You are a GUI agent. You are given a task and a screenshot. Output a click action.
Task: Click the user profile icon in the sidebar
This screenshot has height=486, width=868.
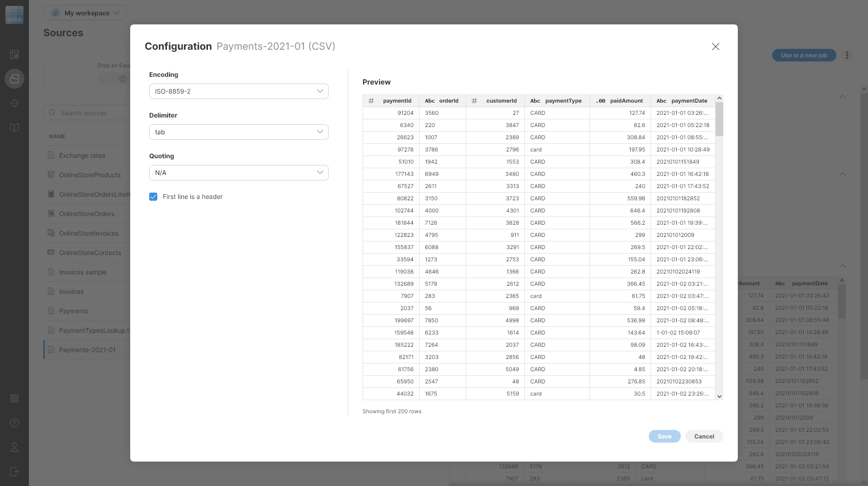[14, 447]
